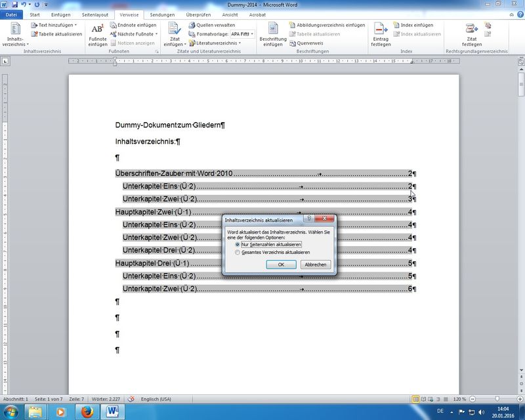Expand the Nächste Fußnote dropdown arrow

(156, 34)
